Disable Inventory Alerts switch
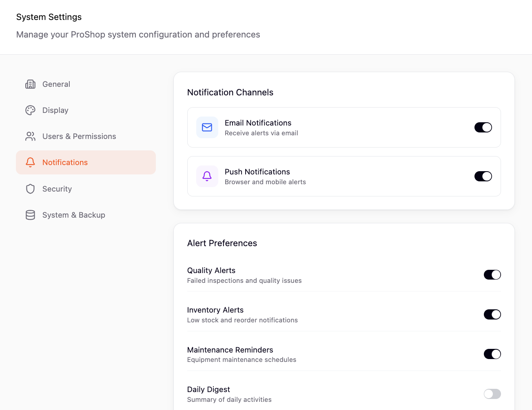The image size is (532, 410). [x=492, y=315]
